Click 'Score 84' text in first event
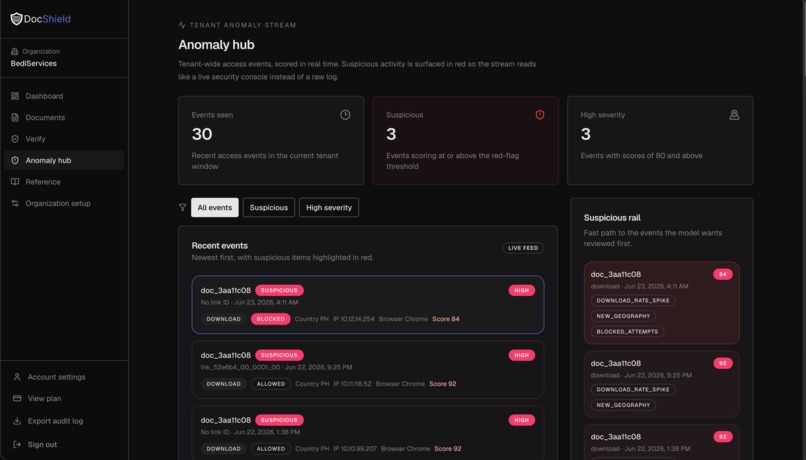Screen dimensions: 806x460 [446, 319]
